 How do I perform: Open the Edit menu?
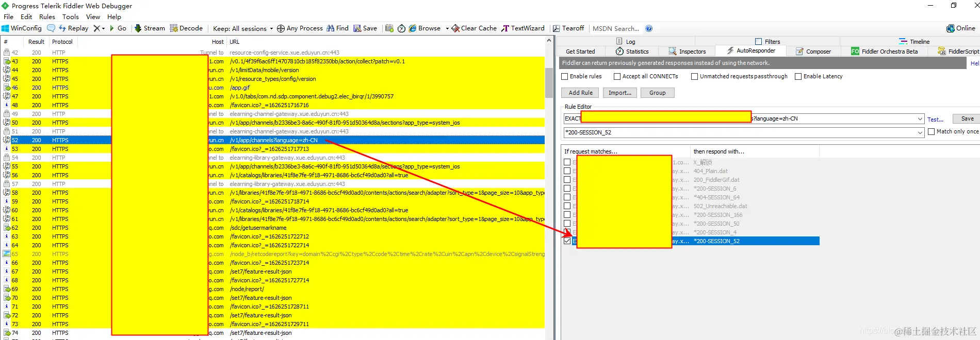point(26,16)
